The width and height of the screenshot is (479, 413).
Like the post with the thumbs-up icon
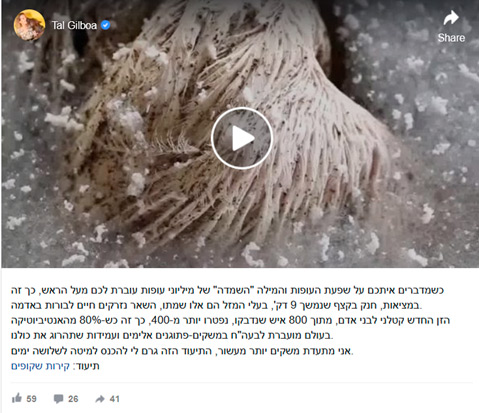tap(17, 398)
